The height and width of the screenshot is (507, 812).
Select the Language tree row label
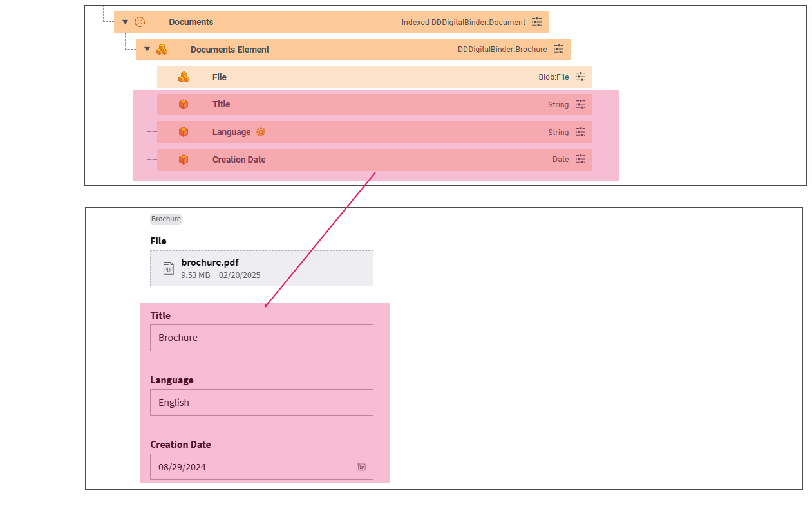point(231,132)
